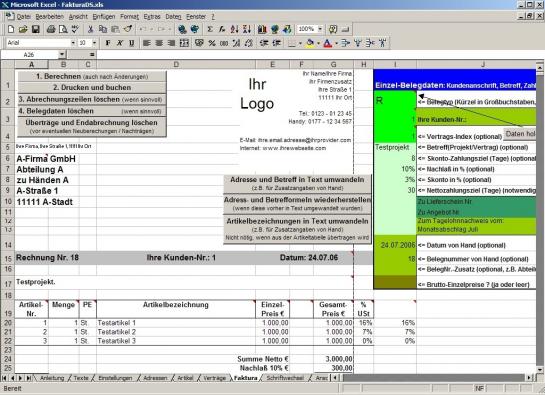The width and height of the screenshot is (545, 395).
Task: Expand the Name Box dropdown arrow
Action: 62,55
